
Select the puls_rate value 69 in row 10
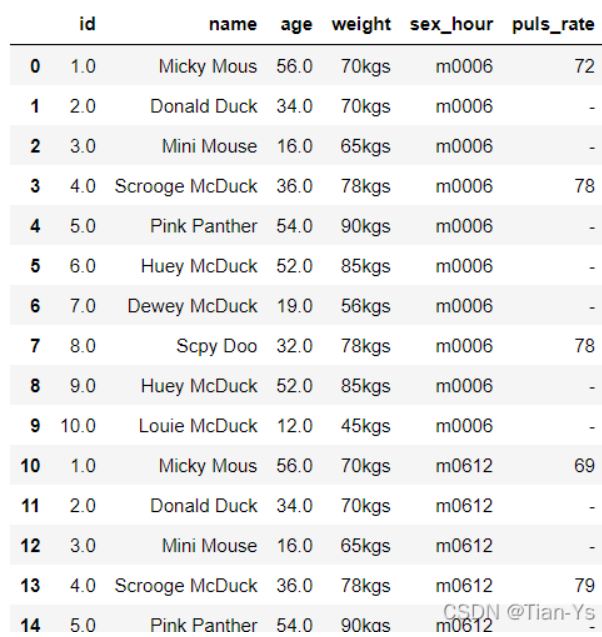pos(584,466)
